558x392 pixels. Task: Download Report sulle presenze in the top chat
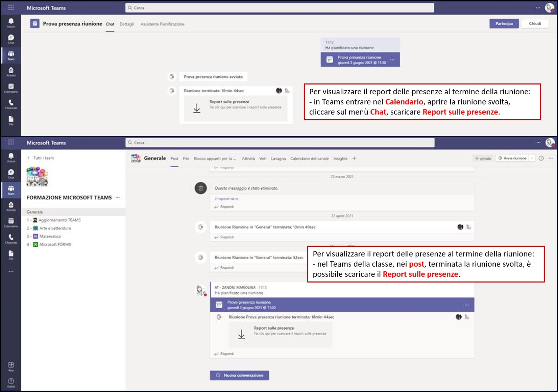(236, 108)
